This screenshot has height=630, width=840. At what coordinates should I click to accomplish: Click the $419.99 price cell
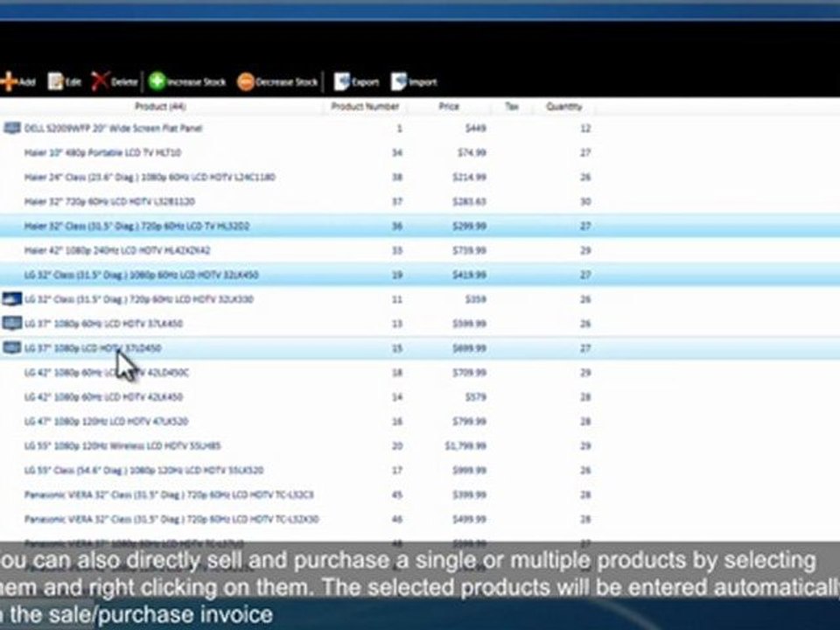(469, 275)
